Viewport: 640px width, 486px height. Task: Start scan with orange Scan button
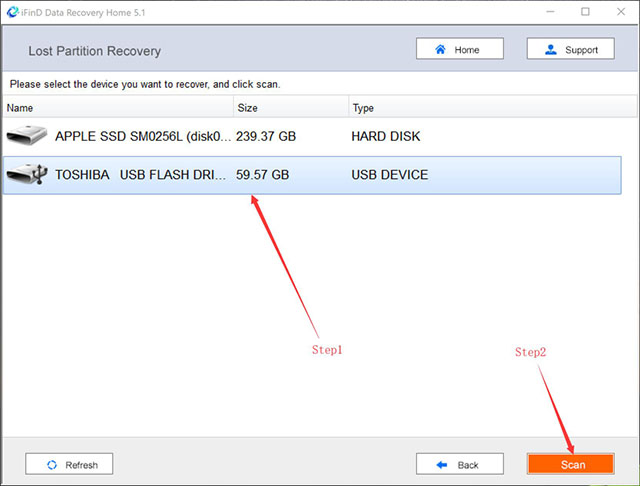coord(571,464)
